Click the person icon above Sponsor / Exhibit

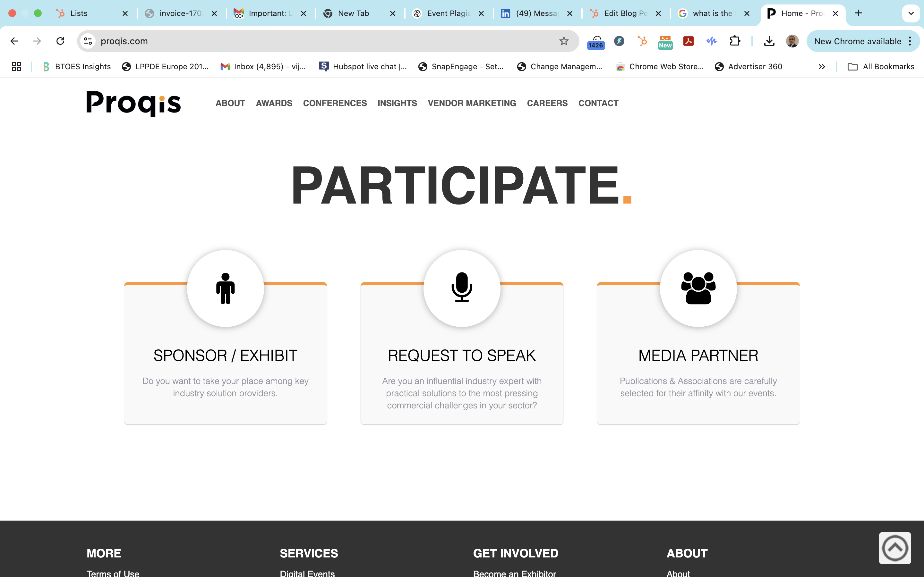(x=225, y=288)
